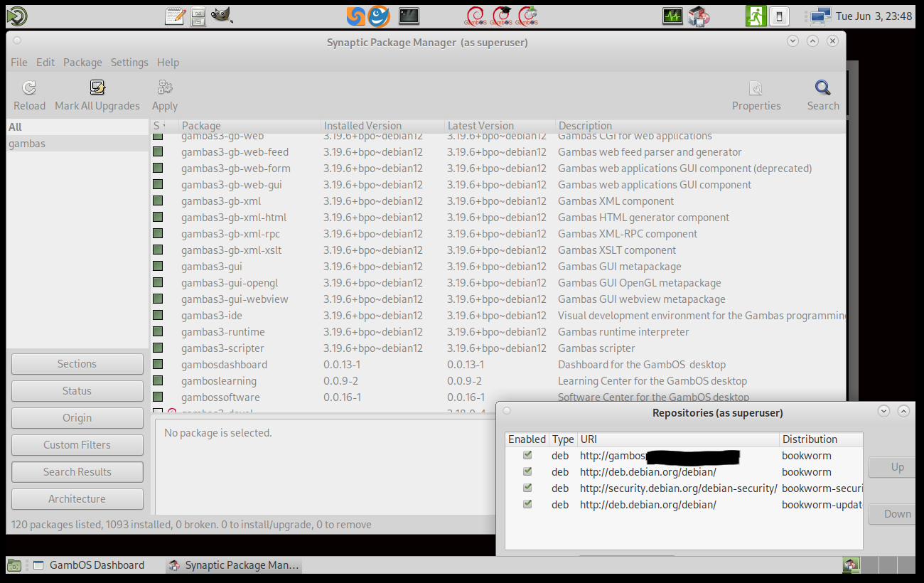Click the status box for gambas3-ide
The width and height of the screenshot is (924, 583).
click(158, 316)
